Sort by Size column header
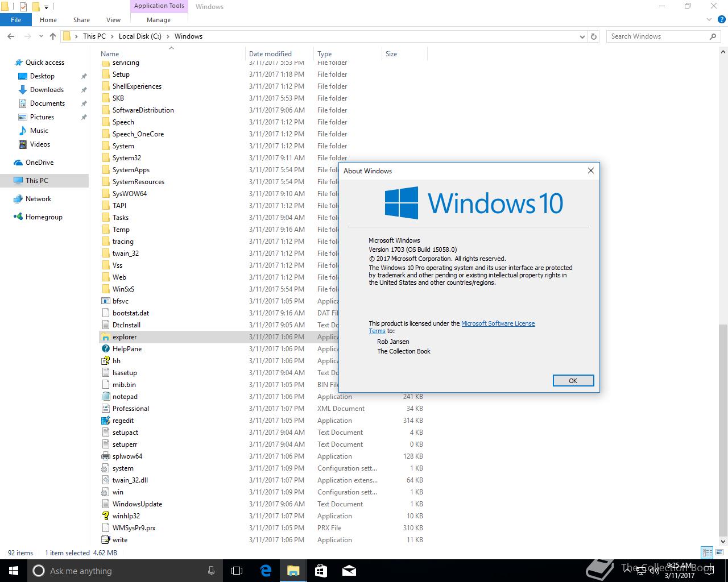This screenshot has width=728, height=582. (404, 54)
